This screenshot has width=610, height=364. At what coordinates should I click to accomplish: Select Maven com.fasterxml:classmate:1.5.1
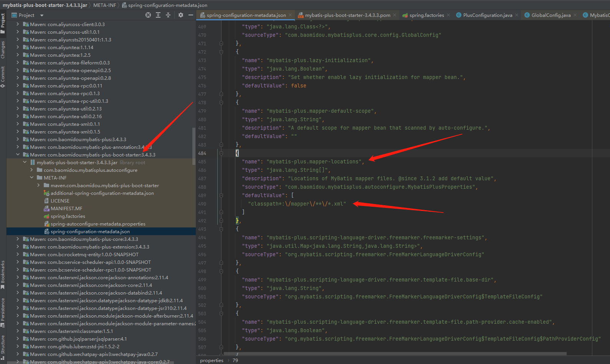click(71, 331)
